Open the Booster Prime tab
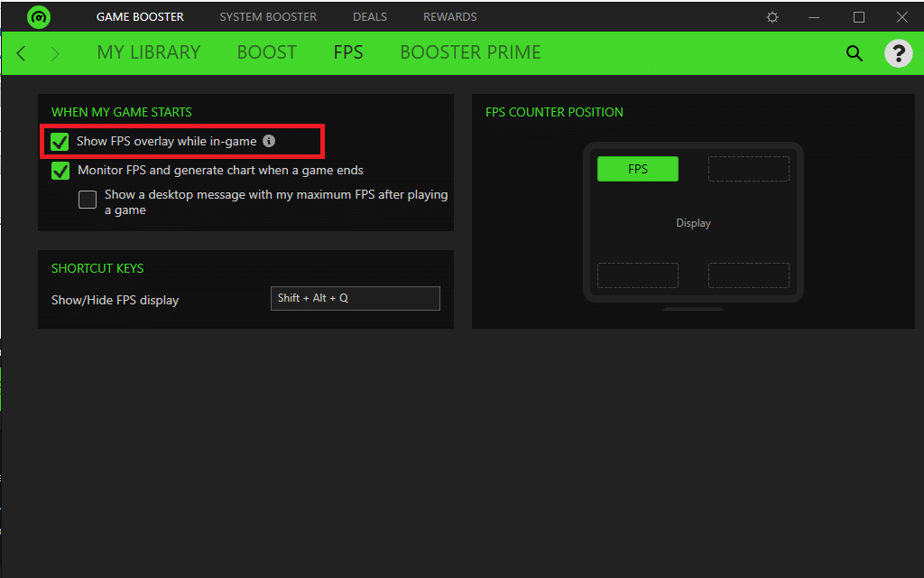924x578 pixels. coord(470,52)
